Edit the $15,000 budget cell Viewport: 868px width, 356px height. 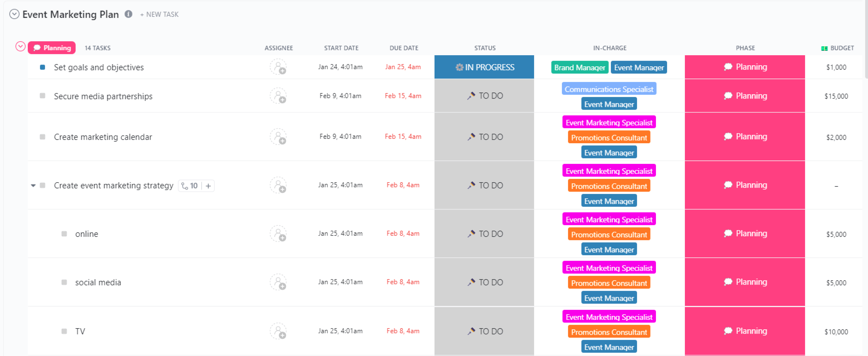click(x=836, y=96)
